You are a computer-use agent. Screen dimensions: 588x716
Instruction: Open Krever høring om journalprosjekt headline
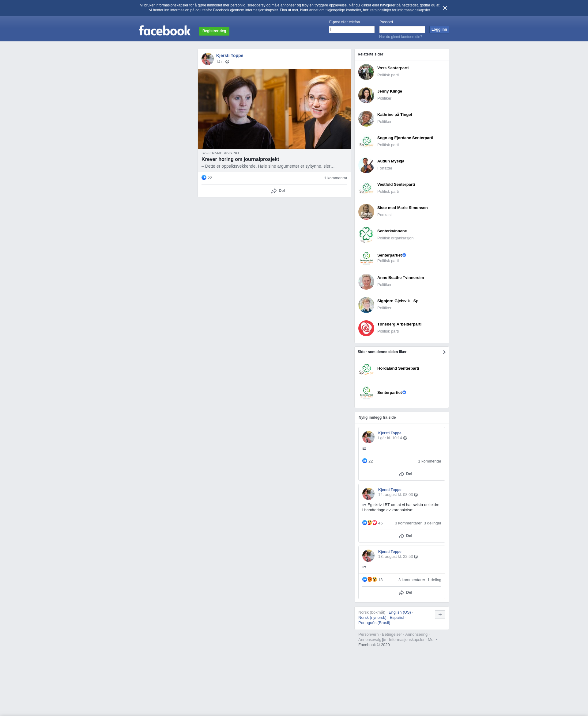pos(240,159)
